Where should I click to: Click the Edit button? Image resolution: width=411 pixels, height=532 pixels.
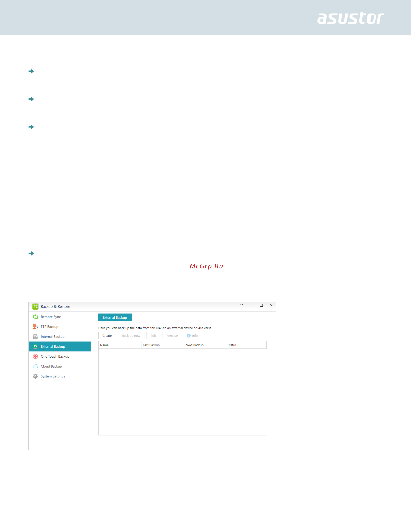[153, 336]
